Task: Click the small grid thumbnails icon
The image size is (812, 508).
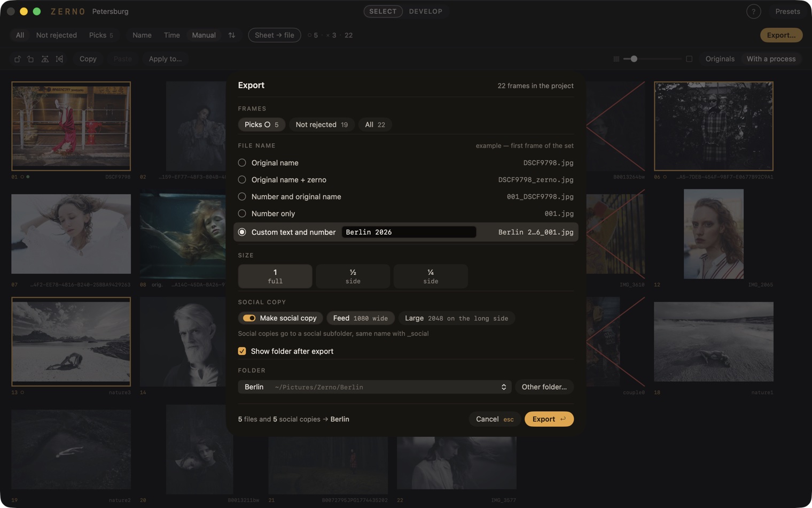Action: click(x=616, y=59)
